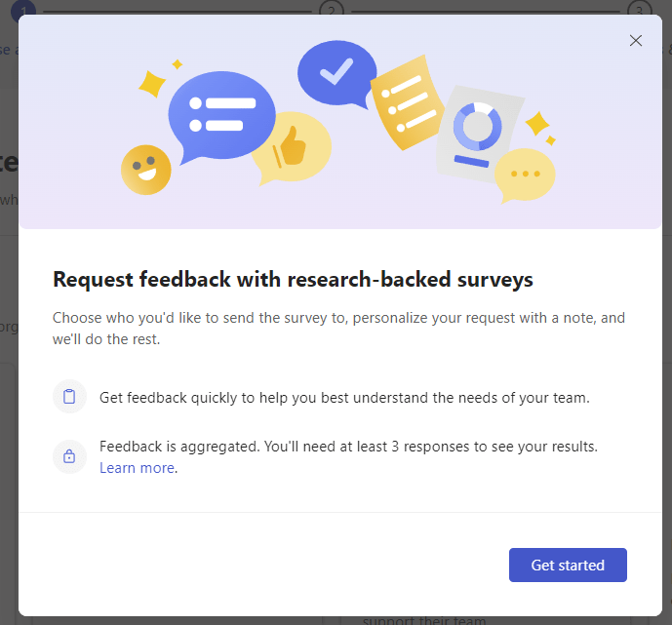Click the 'Feedback is aggregated' text

[x=348, y=447]
